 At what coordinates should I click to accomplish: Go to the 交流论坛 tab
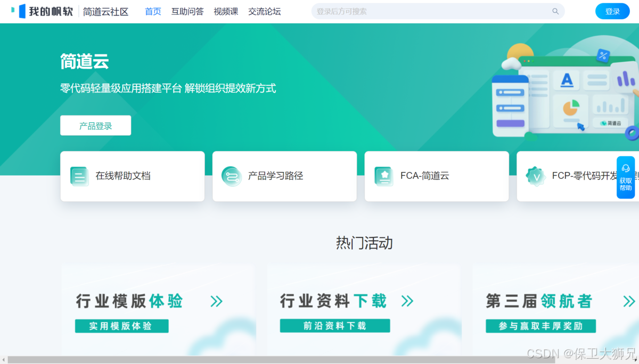tap(265, 11)
